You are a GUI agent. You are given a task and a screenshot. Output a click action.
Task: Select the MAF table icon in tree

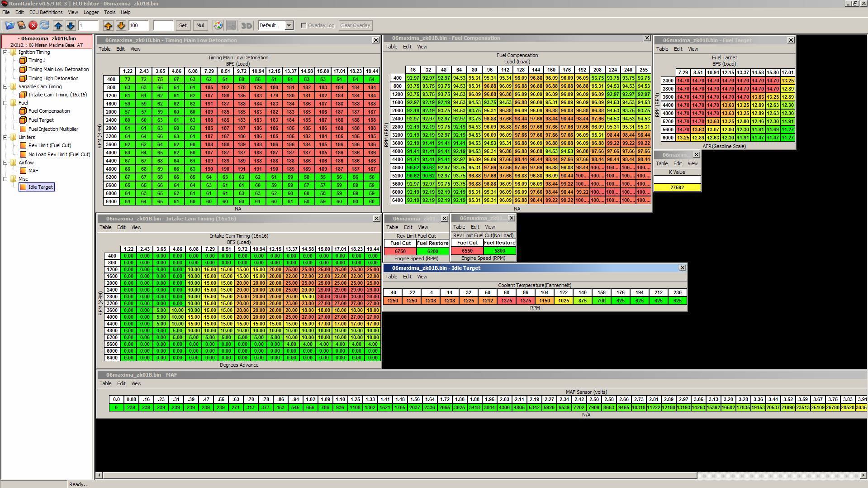[x=23, y=171]
